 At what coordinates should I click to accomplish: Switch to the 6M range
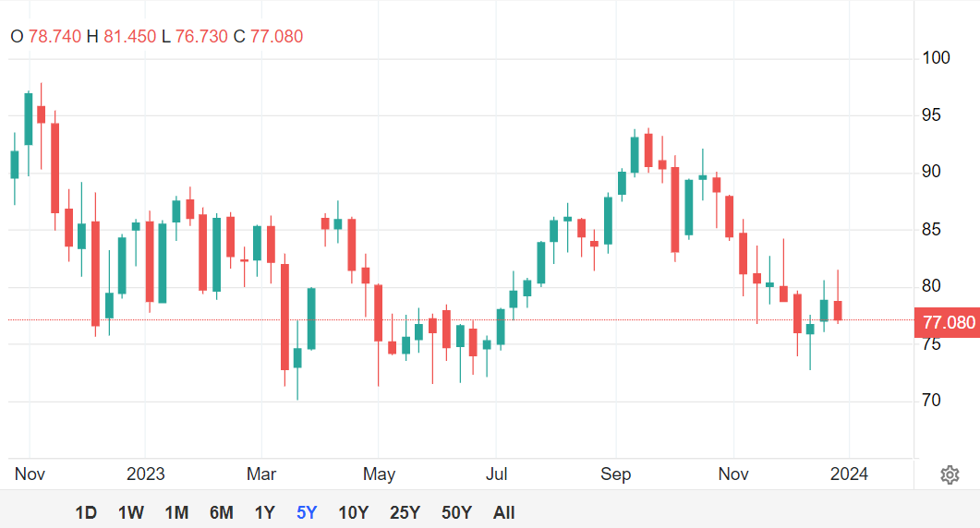(222, 512)
